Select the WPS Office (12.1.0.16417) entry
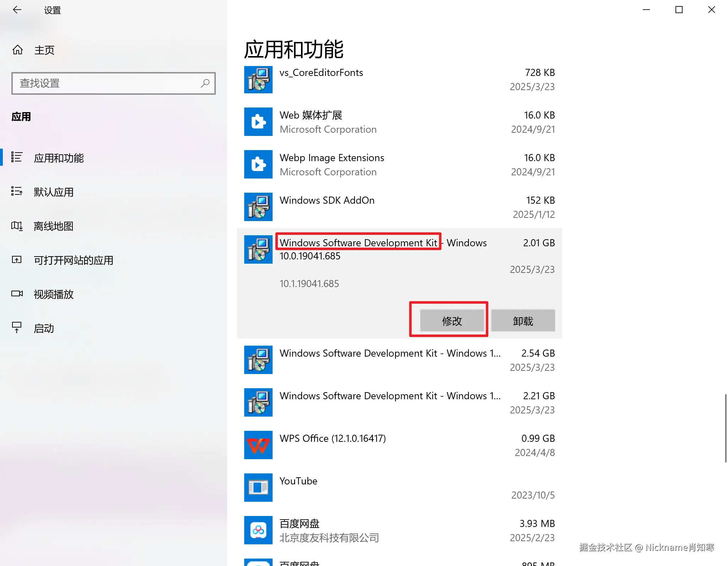The image size is (728, 566). tap(333, 438)
